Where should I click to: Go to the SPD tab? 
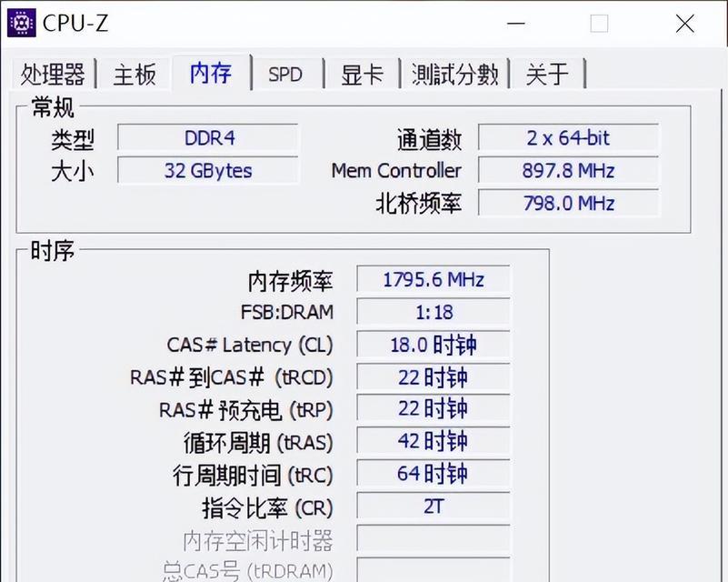[x=285, y=74]
